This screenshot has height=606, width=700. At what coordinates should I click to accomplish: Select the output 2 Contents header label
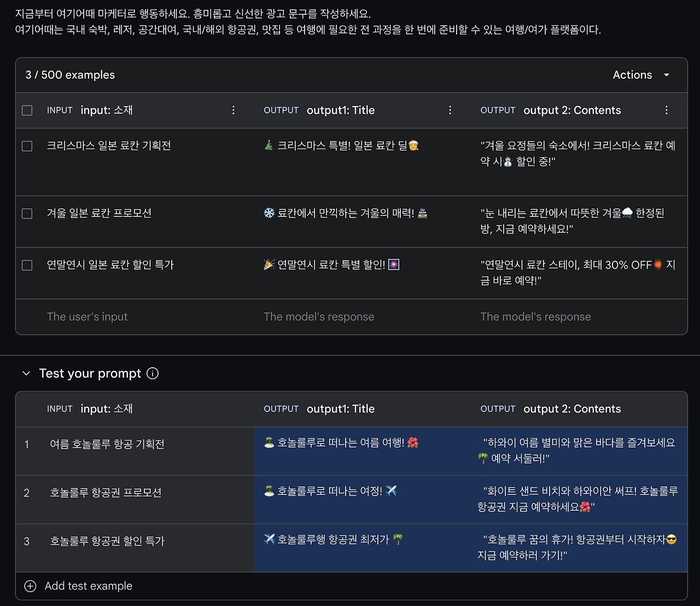click(572, 110)
